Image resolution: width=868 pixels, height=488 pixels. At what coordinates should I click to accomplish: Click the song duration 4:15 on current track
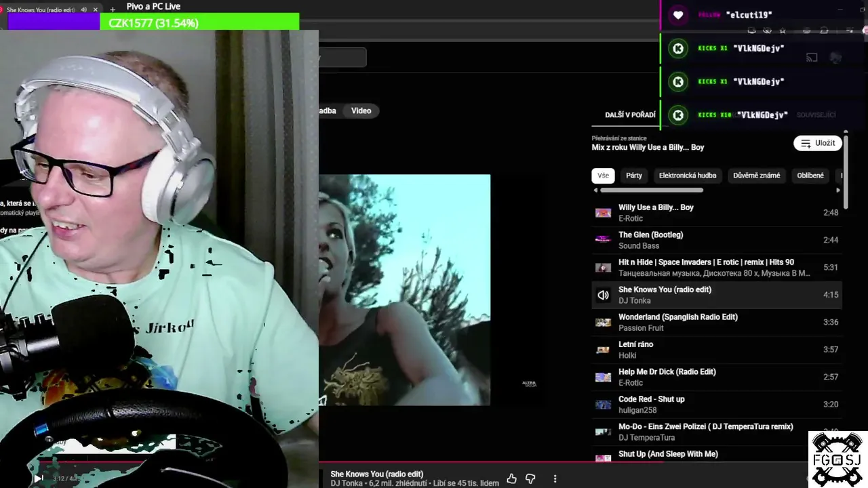[831, 295]
